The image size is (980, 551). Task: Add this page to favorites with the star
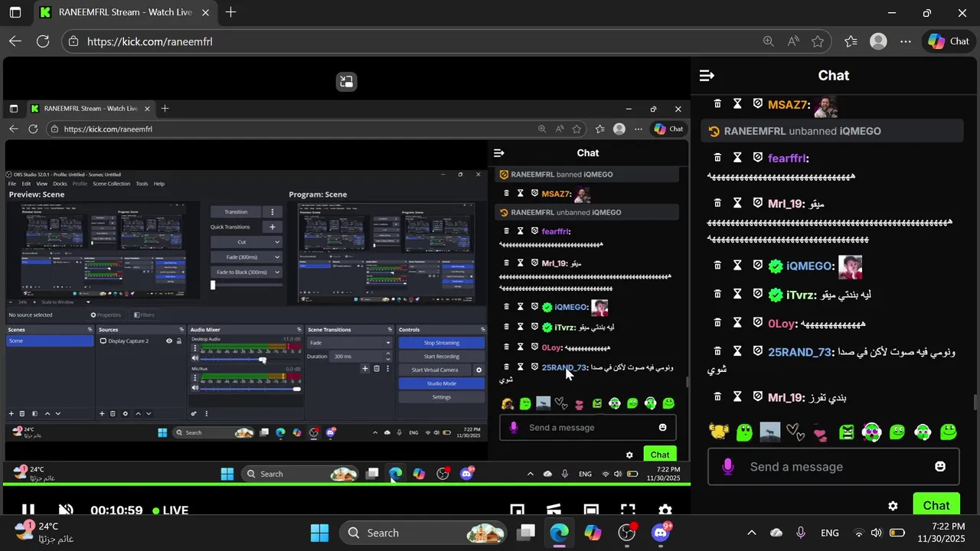pyautogui.click(x=818, y=41)
